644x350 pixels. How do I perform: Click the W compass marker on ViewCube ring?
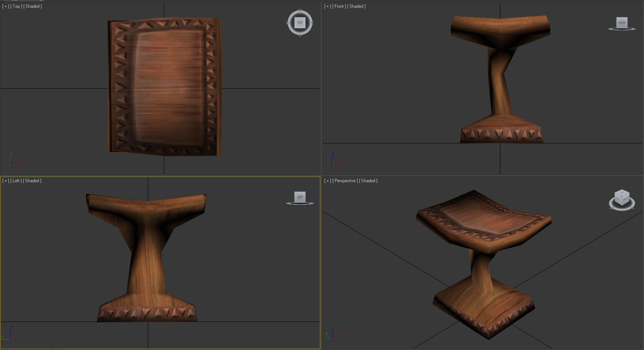[x=288, y=23]
